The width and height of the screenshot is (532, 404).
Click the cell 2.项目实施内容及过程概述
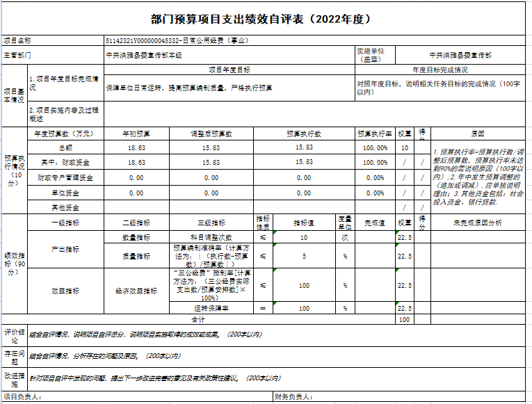click(x=65, y=114)
